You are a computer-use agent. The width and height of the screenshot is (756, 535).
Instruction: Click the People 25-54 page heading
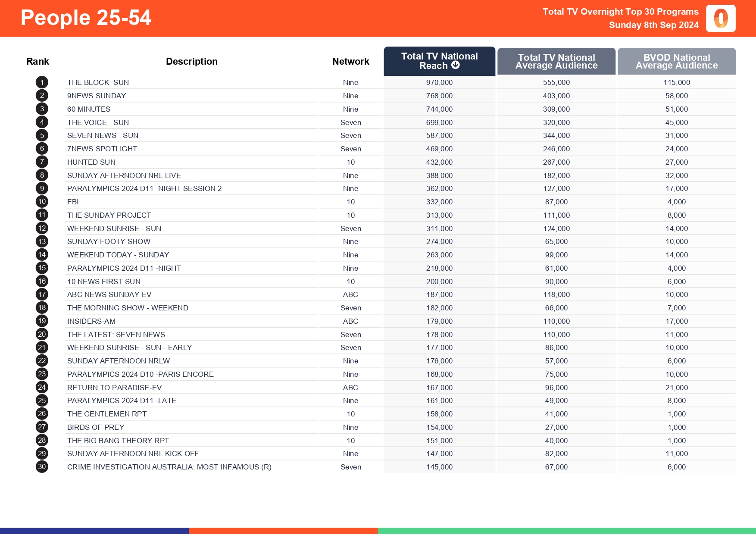[x=86, y=18]
